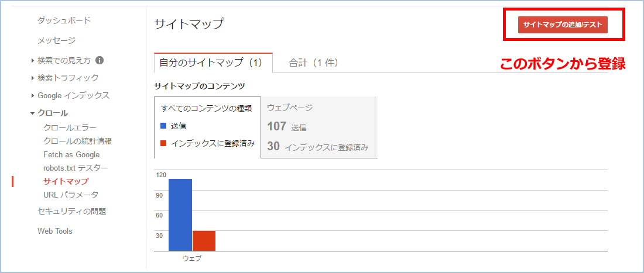Screen dimensions: 644x273
Task: Open クロールの統計情報 page
Action: [x=78, y=141]
